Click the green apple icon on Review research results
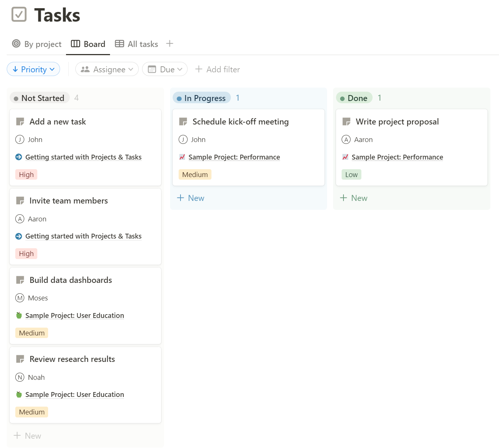 [19, 394]
